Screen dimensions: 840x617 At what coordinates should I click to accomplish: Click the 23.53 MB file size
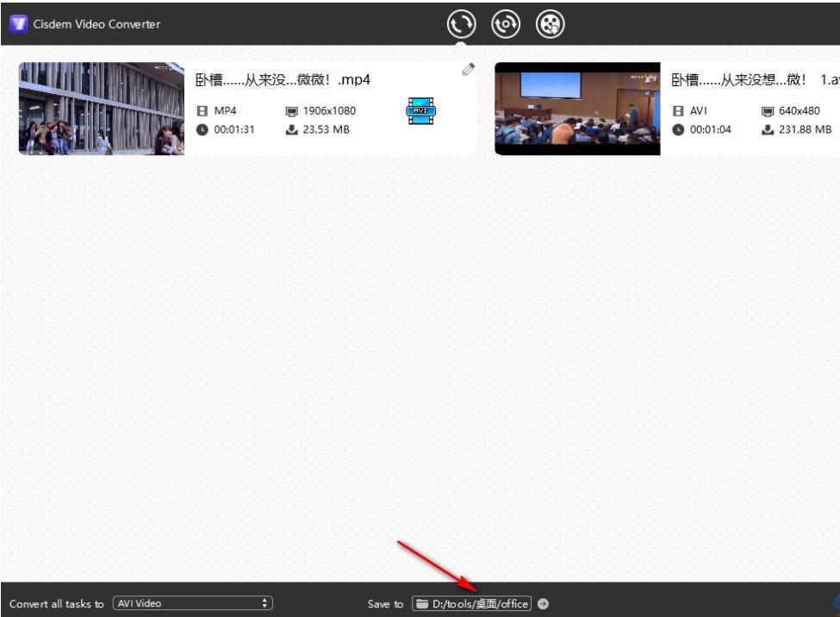point(326,130)
